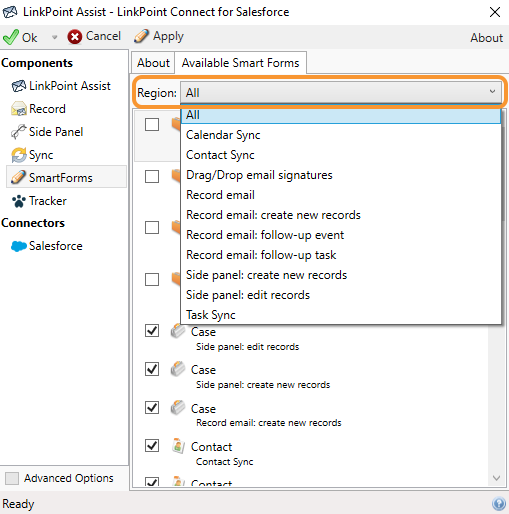Click the Side Panel wrench icon
This screenshot has width=509, height=514.
[x=18, y=132]
